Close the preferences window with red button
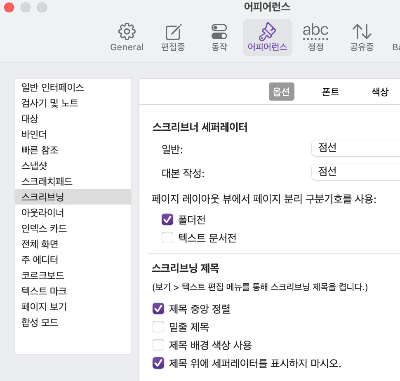Screen dimensions: 400x381 click(9, 7)
